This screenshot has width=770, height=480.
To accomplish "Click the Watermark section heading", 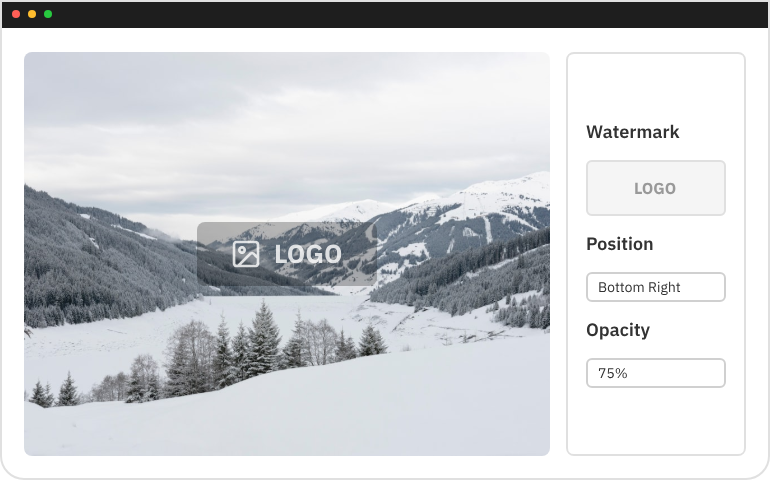I will (632, 132).
